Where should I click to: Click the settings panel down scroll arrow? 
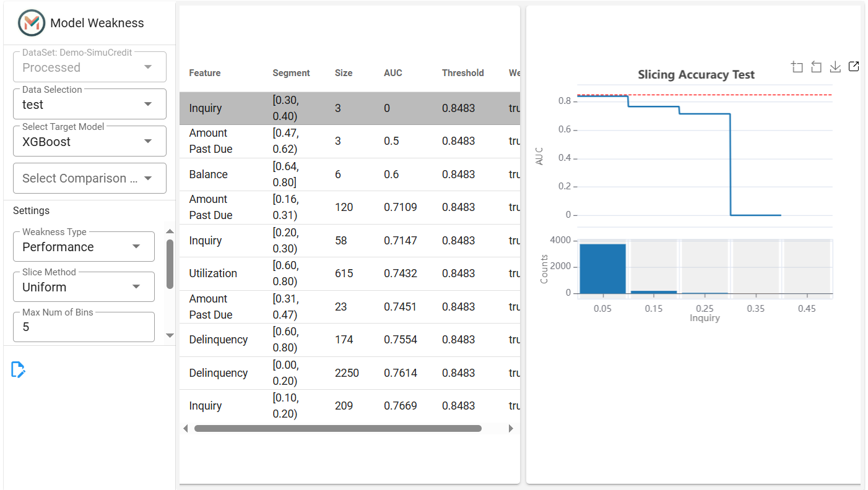click(x=170, y=335)
